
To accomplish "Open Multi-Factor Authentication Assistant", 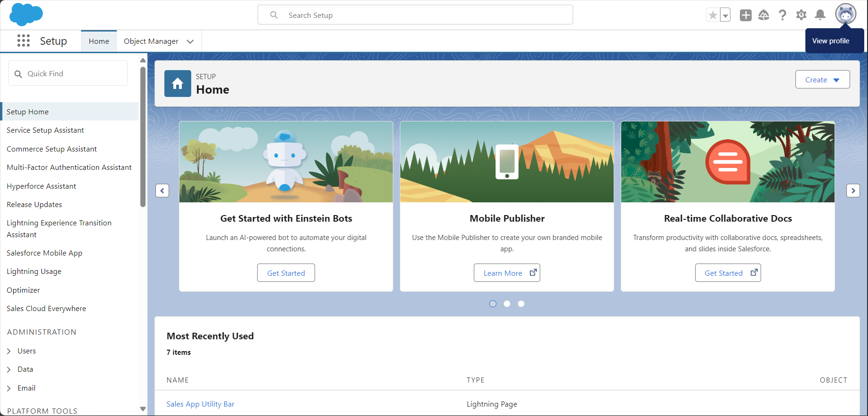I will (69, 168).
